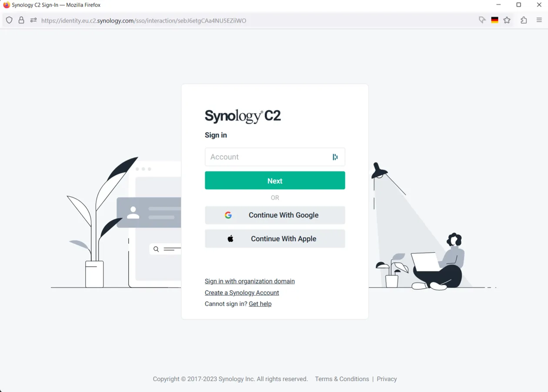Click the Synology C2 logo
Screen dimensions: 548x392
click(243, 115)
